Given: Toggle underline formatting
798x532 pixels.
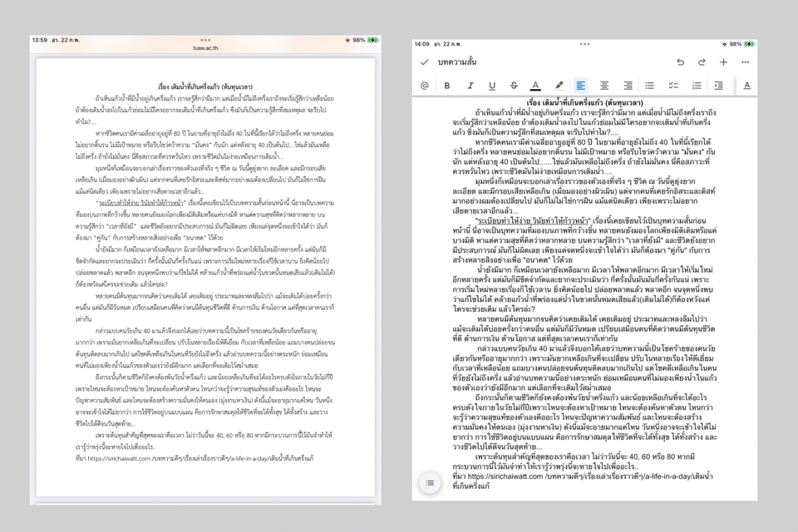Looking at the screenshot, I should (x=491, y=86).
